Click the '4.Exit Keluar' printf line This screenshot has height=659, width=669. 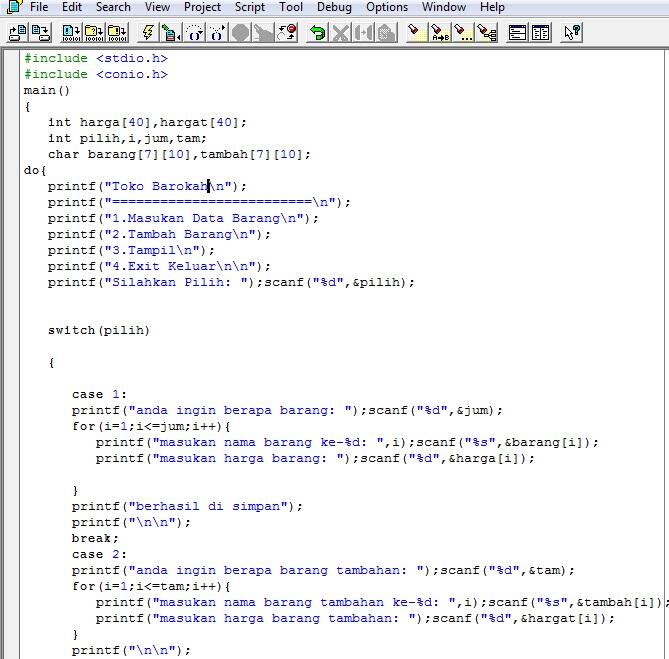click(159, 266)
